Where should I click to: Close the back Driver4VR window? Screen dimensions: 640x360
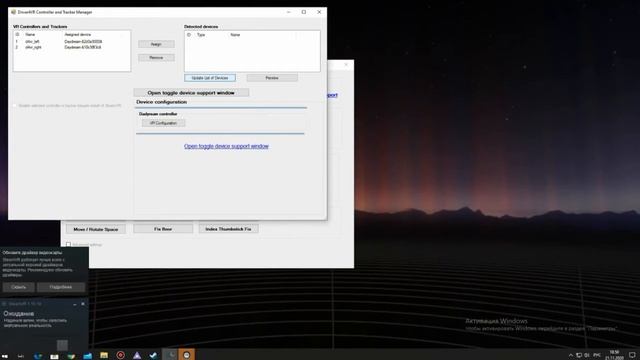(x=346, y=64)
